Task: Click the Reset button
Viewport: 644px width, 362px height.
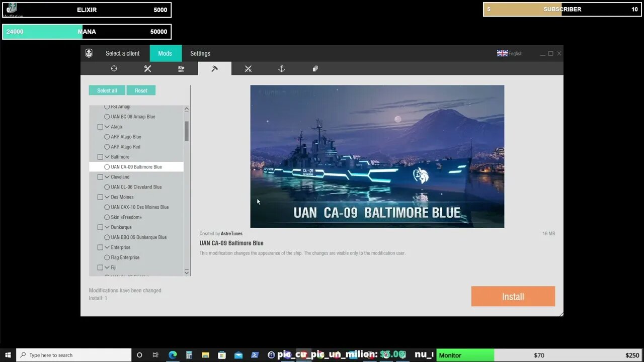Action: [141, 90]
